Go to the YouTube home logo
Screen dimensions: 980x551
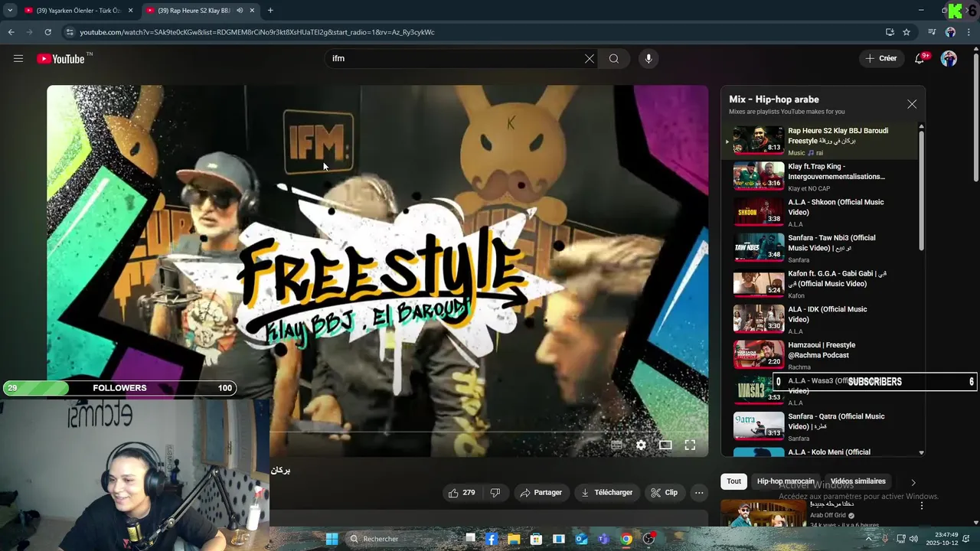tap(60, 59)
